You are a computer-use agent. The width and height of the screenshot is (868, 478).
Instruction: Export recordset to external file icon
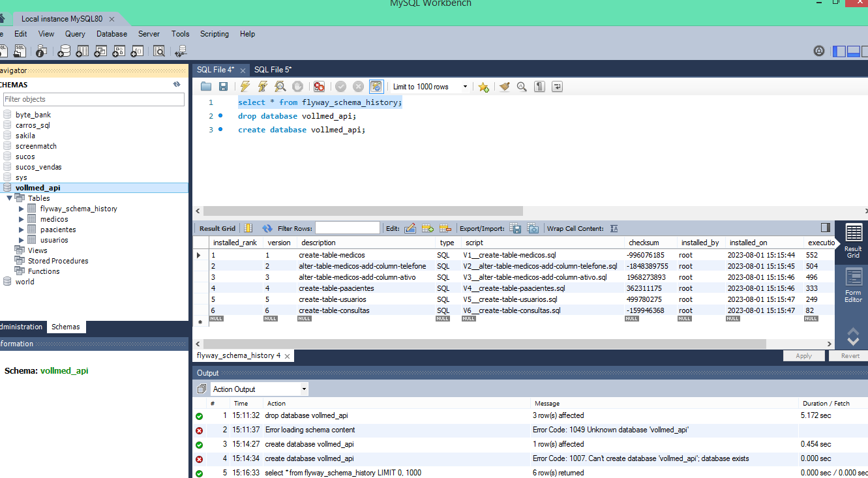[x=515, y=228]
